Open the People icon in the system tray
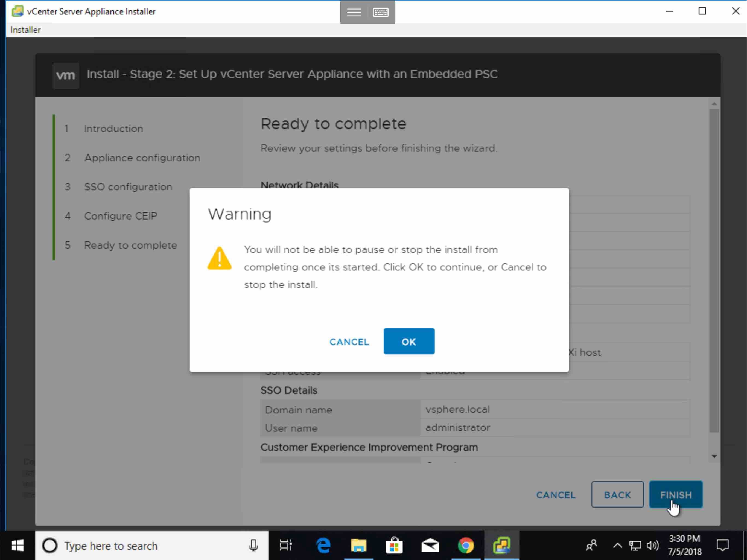Image resolution: width=747 pixels, height=560 pixels. (x=591, y=546)
